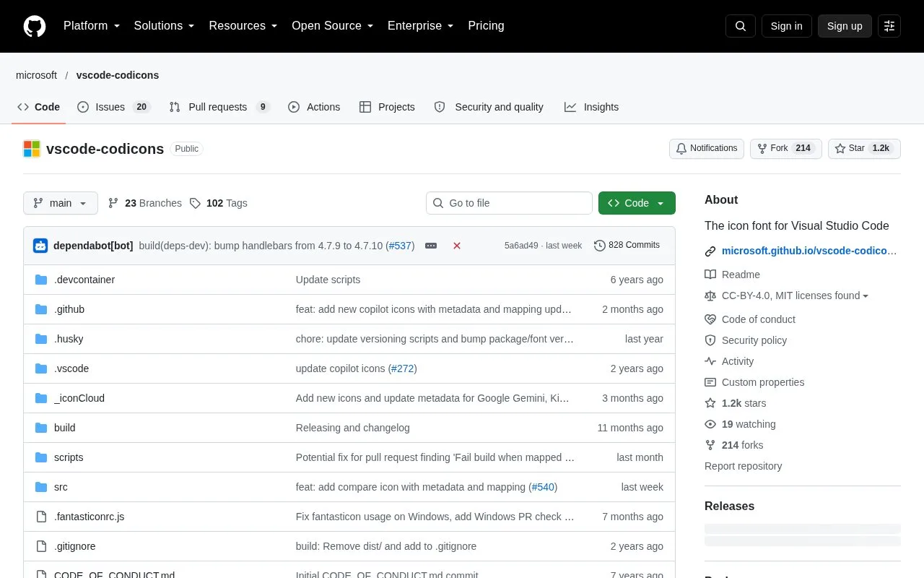Click Report repository link
The width and height of the screenshot is (924, 578).
tap(743, 466)
